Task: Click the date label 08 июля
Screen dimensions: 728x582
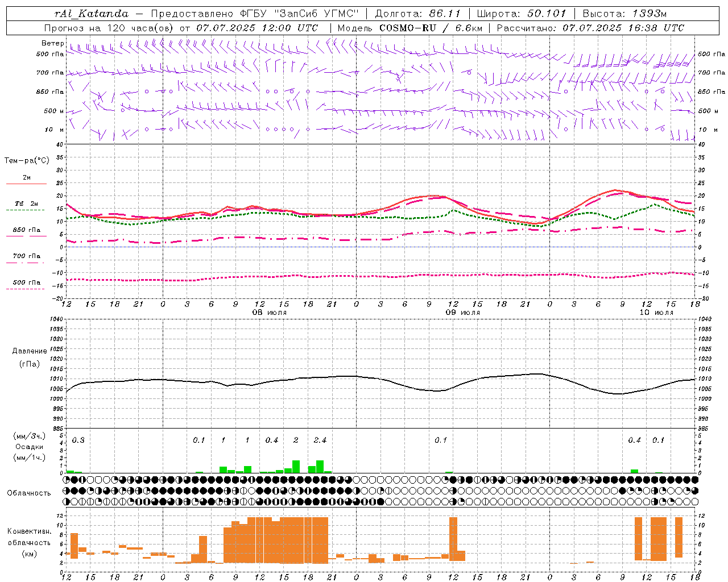Action: (x=270, y=313)
